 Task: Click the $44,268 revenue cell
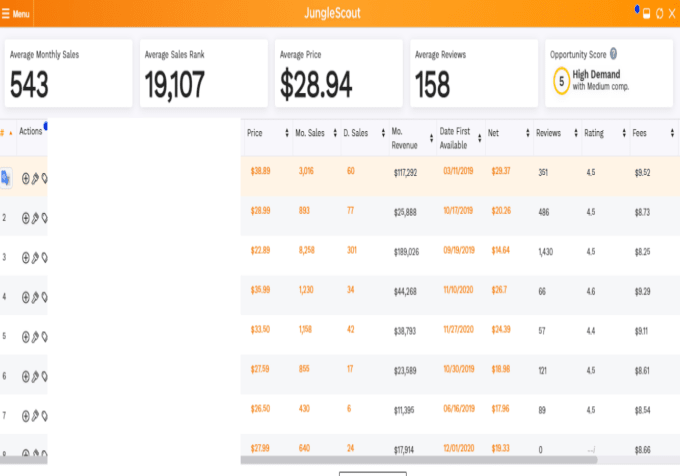click(405, 291)
